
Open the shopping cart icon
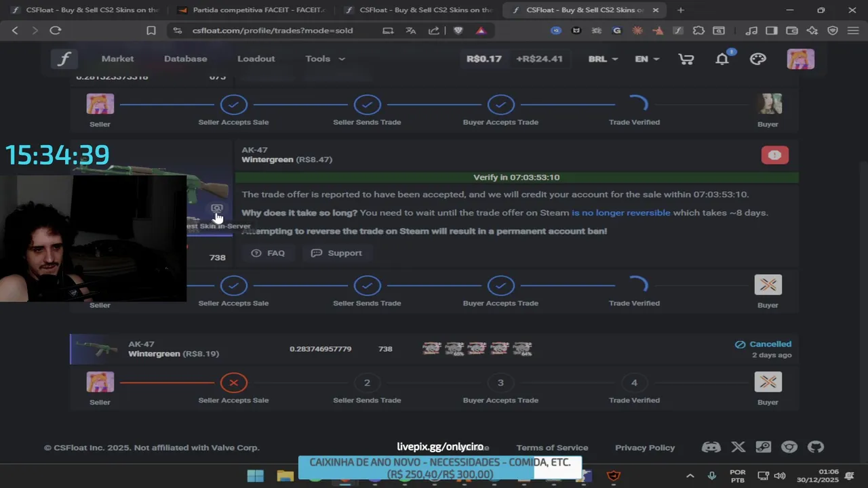pos(686,59)
